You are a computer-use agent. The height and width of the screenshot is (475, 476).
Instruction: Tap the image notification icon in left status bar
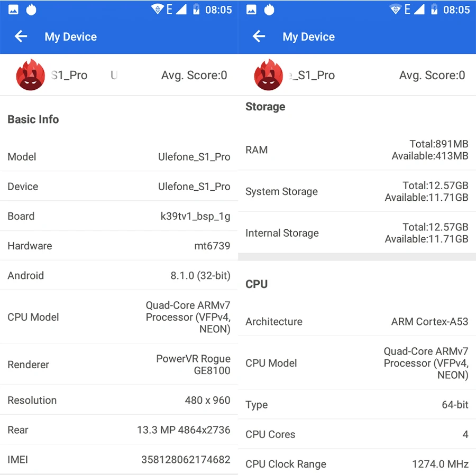13,10
